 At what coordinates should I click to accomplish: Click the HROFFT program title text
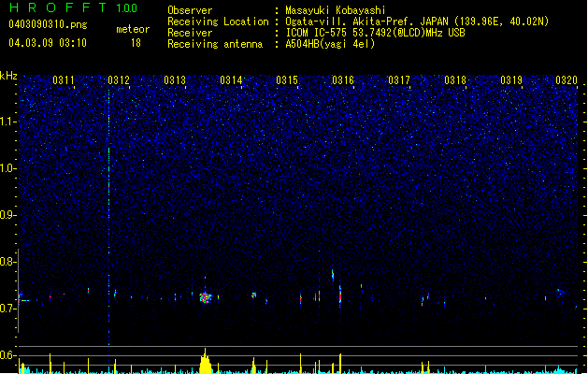(59, 7)
